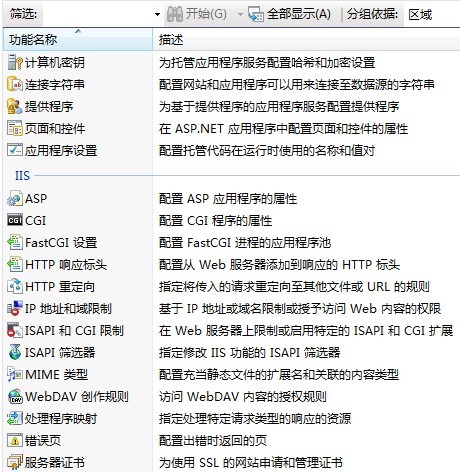This screenshot has width=460, height=472.
Task: Click the 开始(G) binoculars icon
Action: coord(175,14)
